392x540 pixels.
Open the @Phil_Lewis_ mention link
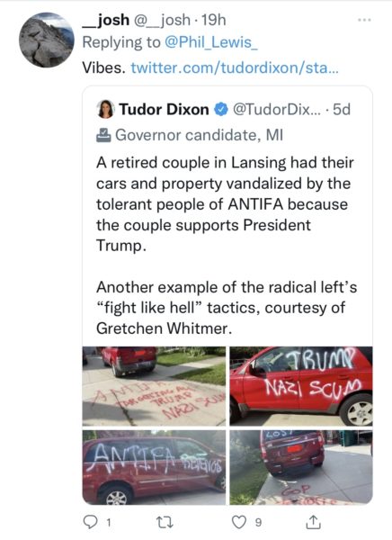(211, 42)
